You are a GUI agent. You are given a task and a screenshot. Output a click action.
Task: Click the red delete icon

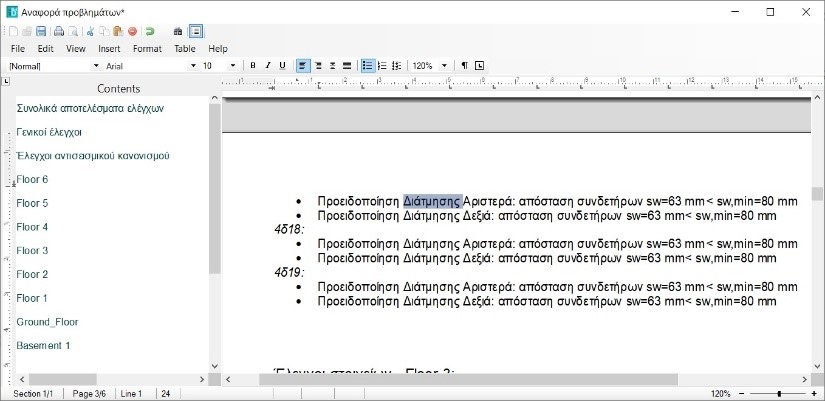coord(132,32)
